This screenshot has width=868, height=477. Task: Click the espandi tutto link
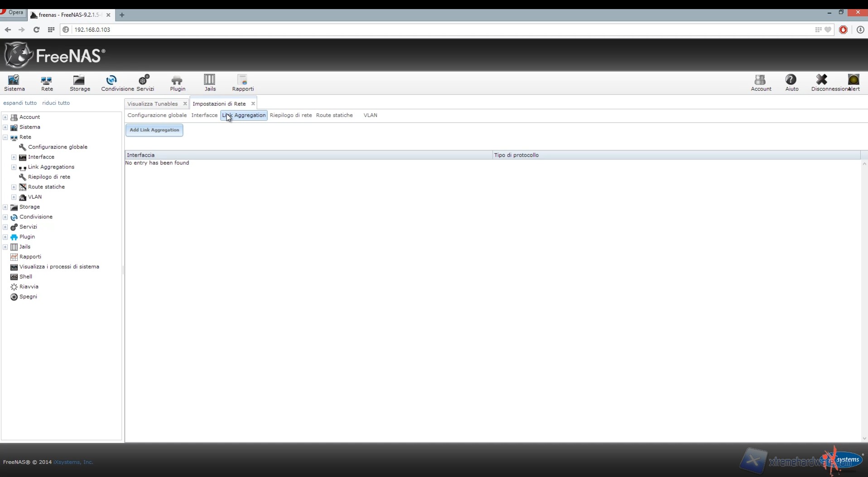click(x=20, y=103)
